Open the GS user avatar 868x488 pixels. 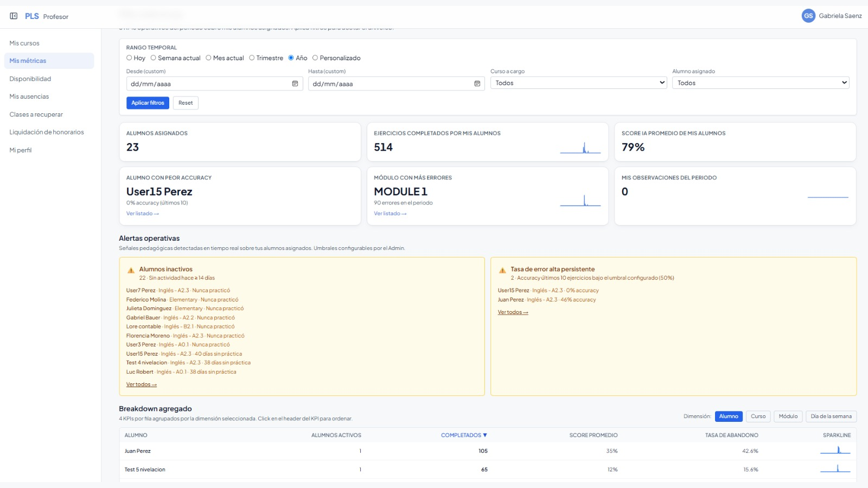point(808,16)
